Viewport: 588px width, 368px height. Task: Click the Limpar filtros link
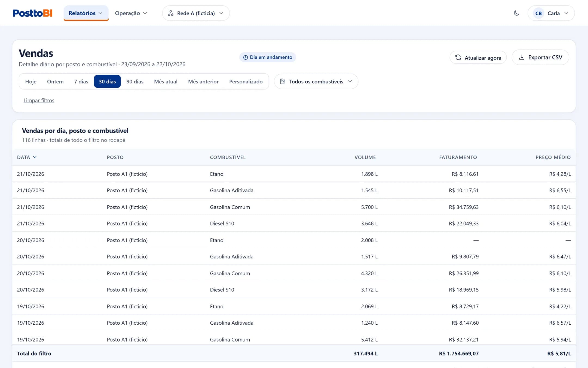(39, 100)
